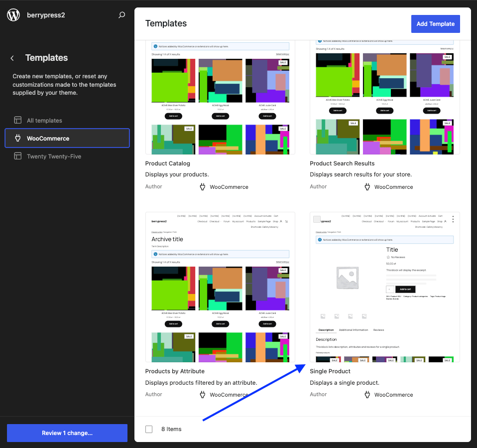Viewport: 477px width, 448px height.
Task: Click the All templates layout icon
Action: pos(17,120)
